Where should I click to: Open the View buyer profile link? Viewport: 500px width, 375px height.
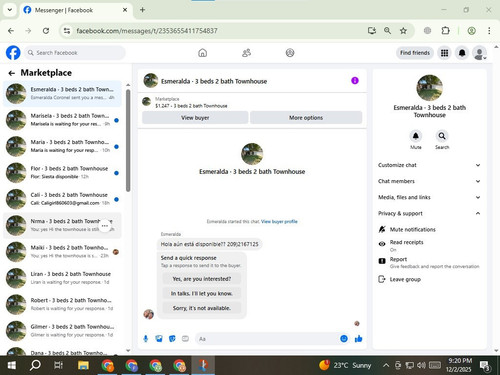click(279, 221)
